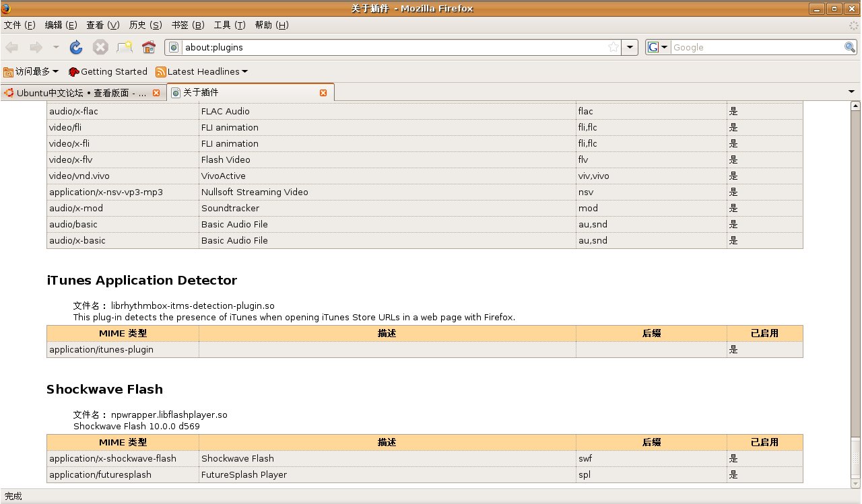Image resolution: width=862 pixels, height=504 pixels.
Task: Click the 完成 status bar text
Action: click(x=13, y=496)
